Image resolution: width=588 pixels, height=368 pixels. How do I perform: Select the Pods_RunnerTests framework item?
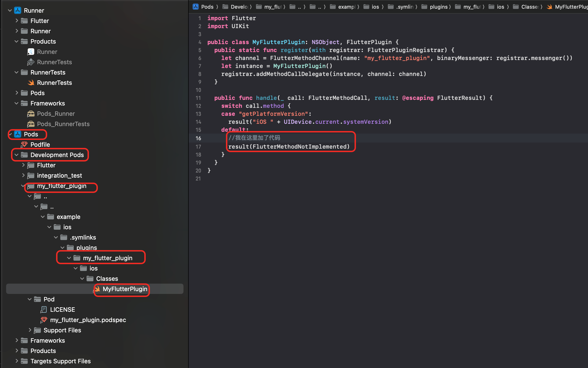pos(63,124)
